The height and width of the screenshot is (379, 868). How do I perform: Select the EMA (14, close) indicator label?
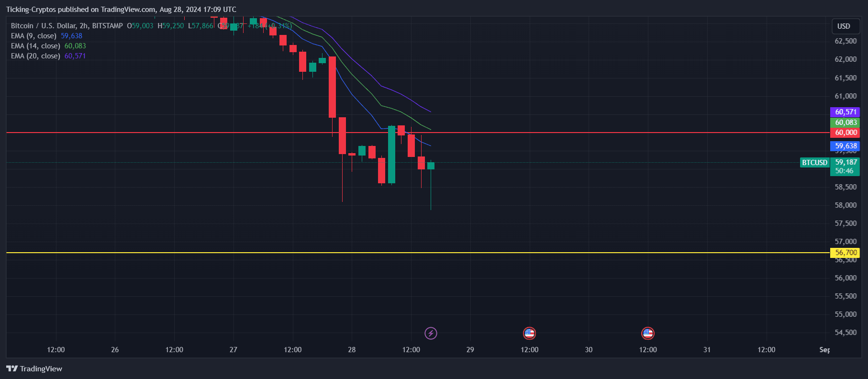pos(35,46)
